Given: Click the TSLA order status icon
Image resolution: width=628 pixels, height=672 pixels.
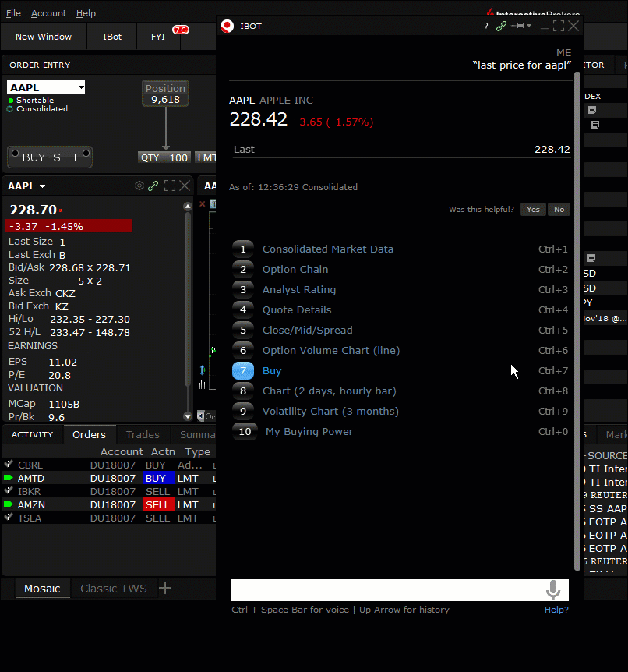Looking at the screenshot, I should click(8, 518).
